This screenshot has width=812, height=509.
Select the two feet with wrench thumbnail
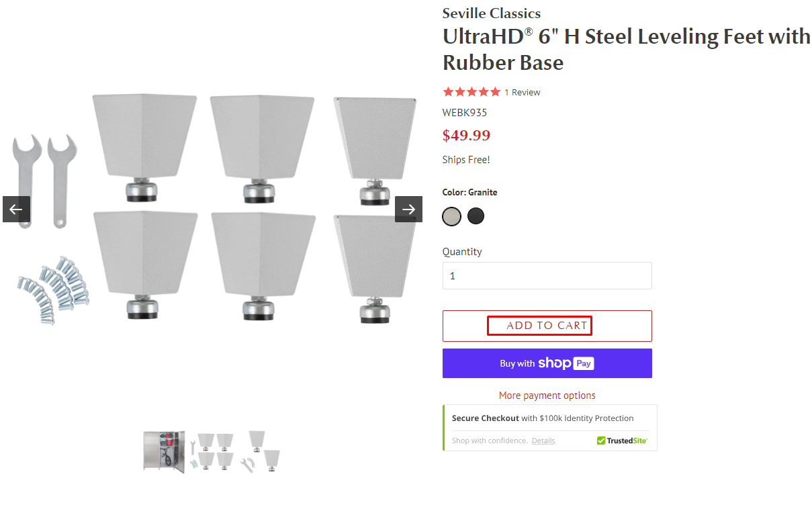pyautogui.click(x=262, y=451)
